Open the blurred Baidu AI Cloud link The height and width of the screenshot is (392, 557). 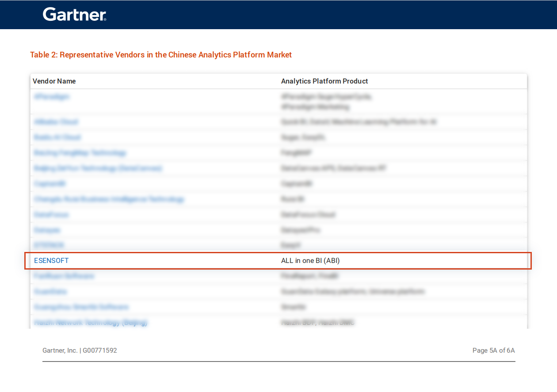click(x=57, y=137)
